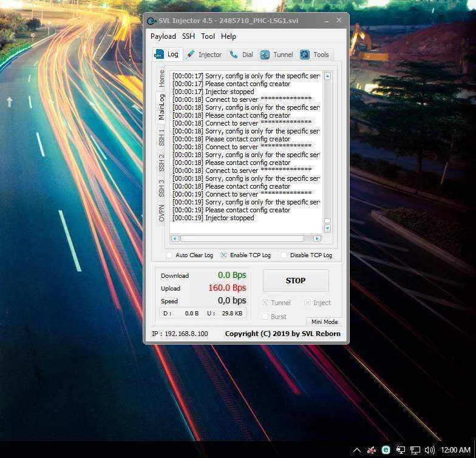Click the SVL Injector title bar icon
Image resolution: width=476 pixels, height=458 pixels.
tap(151, 21)
